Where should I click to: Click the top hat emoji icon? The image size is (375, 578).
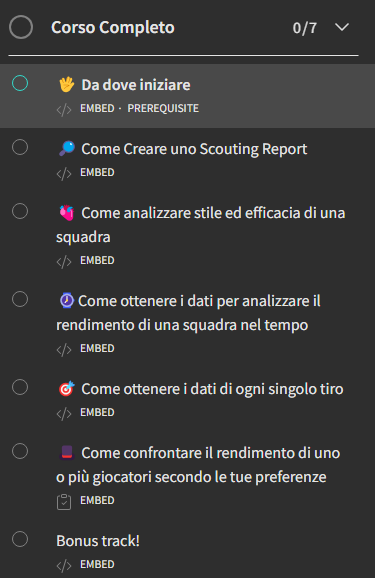tap(67, 453)
